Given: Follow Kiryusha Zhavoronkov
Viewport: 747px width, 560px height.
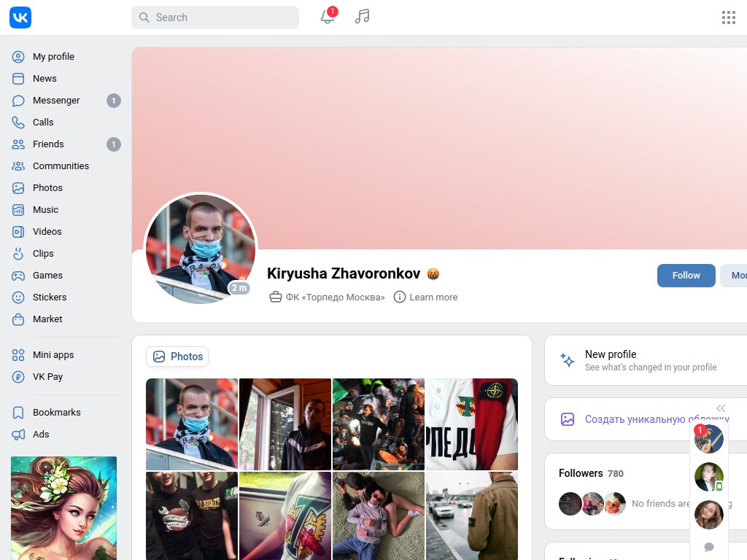Looking at the screenshot, I should (x=686, y=276).
